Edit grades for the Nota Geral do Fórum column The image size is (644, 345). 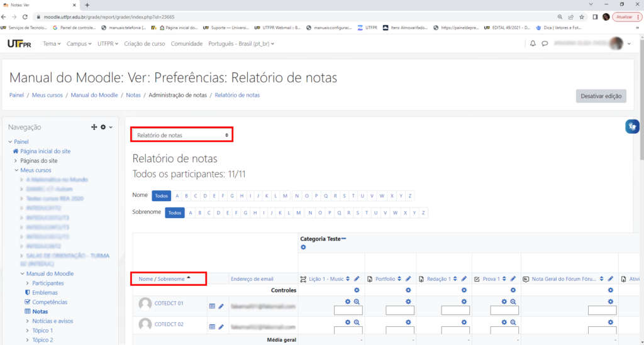pyautogui.click(x=611, y=279)
